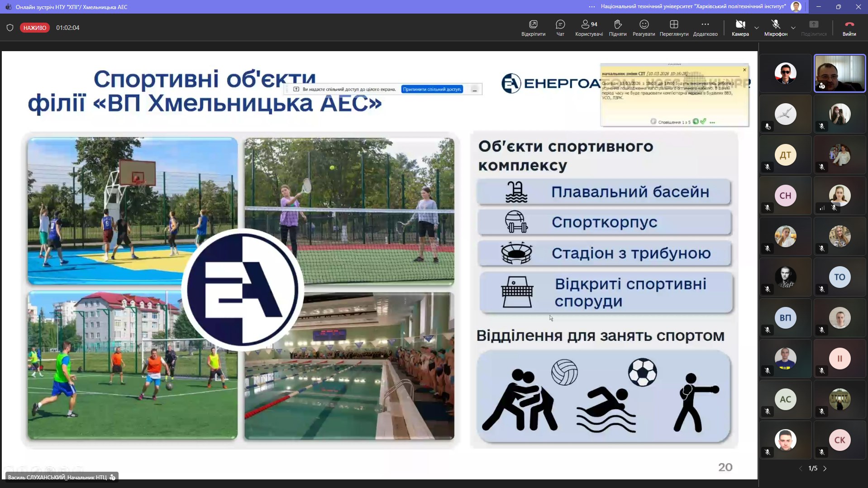Click the Плавальний басейн slide item
The height and width of the screenshot is (488, 868).
(604, 192)
